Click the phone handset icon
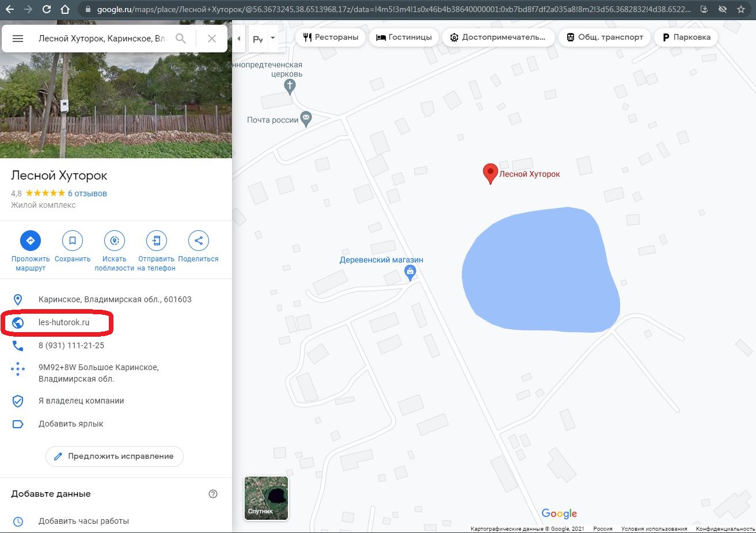This screenshot has width=756, height=533. (x=18, y=345)
